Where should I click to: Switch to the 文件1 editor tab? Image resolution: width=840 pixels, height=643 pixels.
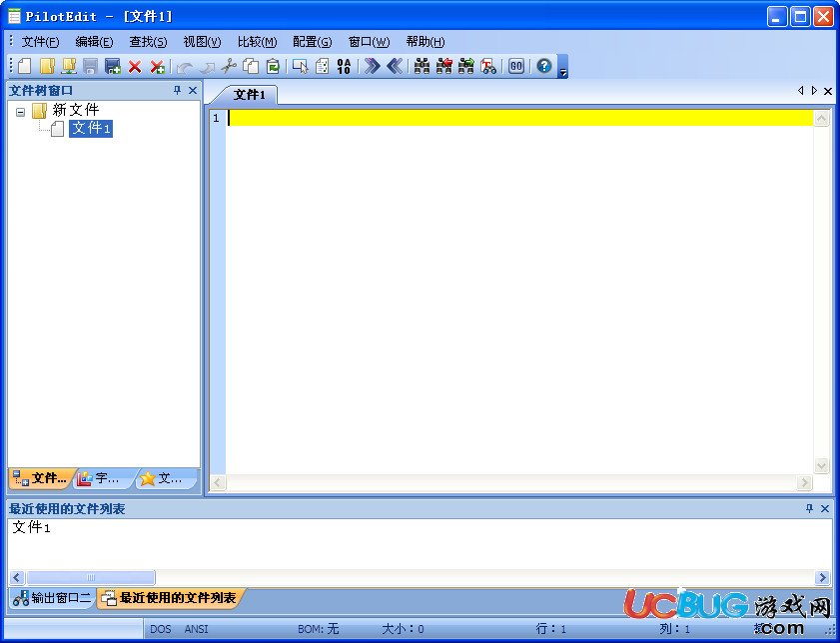[x=250, y=95]
